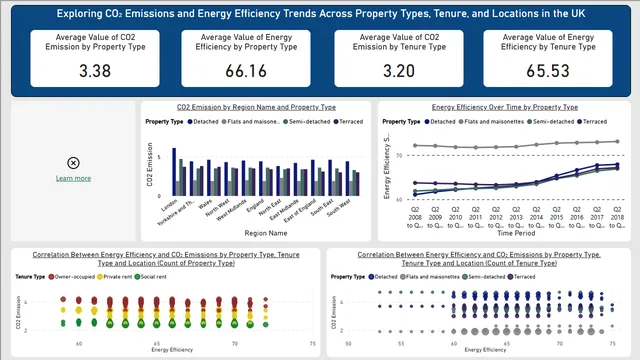The width and height of the screenshot is (640, 360).
Task: Click Q2 2018 time period label
Action: (x=617, y=218)
